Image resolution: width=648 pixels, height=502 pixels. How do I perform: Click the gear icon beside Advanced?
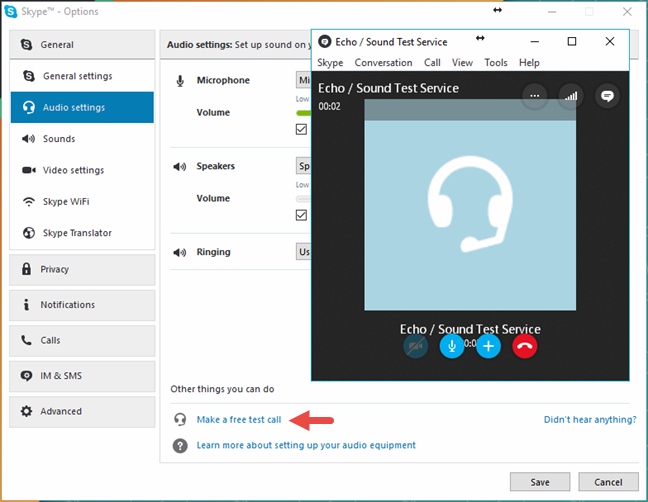click(26, 411)
